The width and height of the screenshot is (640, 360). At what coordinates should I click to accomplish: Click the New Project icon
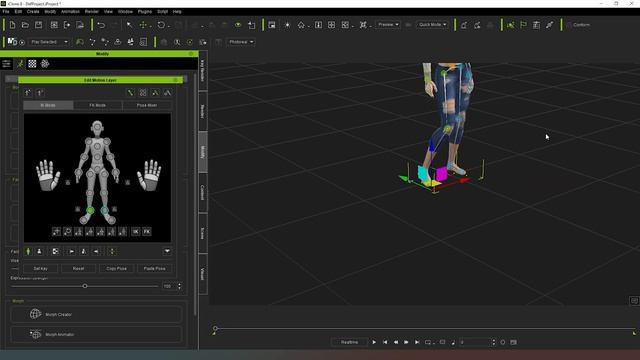click(x=12, y=25)
